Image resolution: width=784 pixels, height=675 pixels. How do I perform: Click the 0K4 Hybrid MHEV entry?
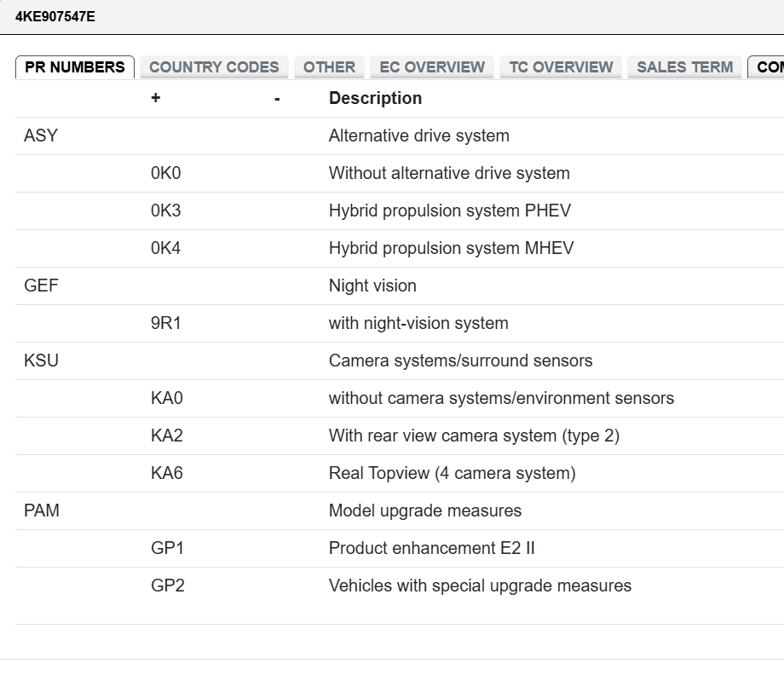tap(400, 249)
